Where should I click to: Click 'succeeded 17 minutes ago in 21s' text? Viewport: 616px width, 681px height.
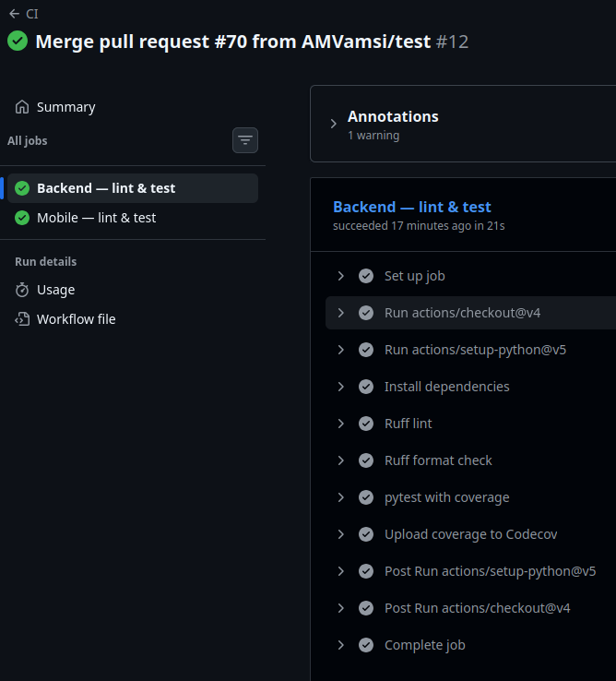coord(419,226)
